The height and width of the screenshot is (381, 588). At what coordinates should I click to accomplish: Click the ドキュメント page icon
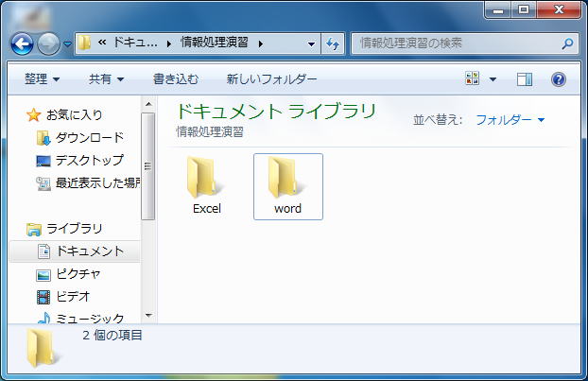(x=43, y=251)
